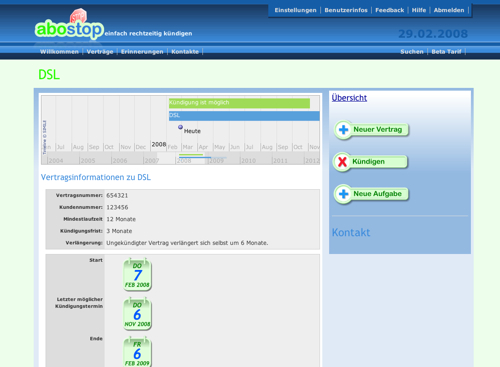Viewport: 500px width, 367px height.
Task: Click the blue DSL timeline bar
Action: [x=244, y=116]
